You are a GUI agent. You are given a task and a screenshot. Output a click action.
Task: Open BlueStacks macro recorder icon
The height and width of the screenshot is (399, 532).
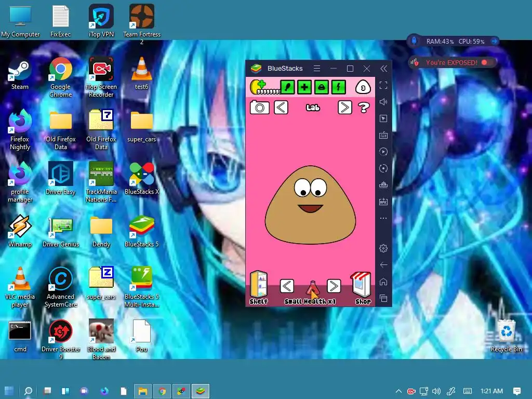point(383,152)
